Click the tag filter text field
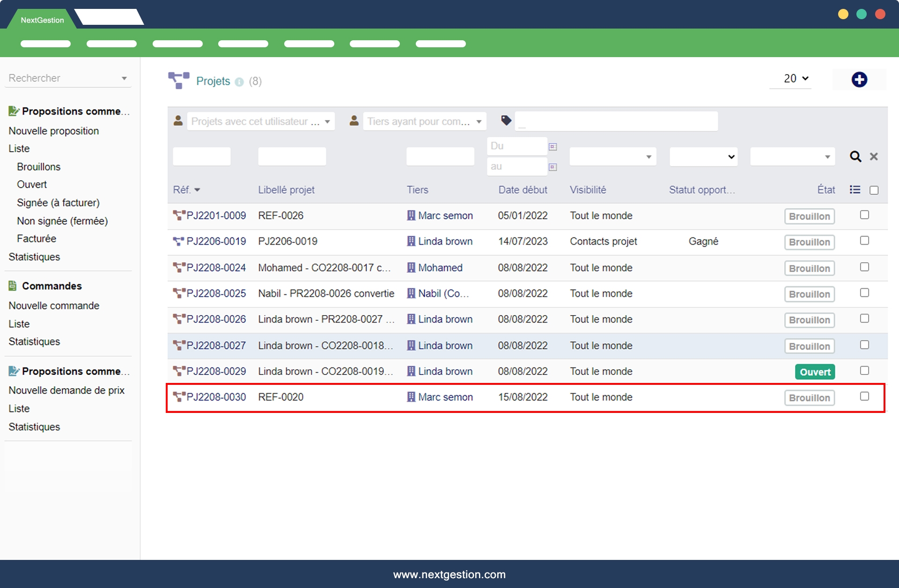This screenshot has height=588, width=899. (616, 121)
